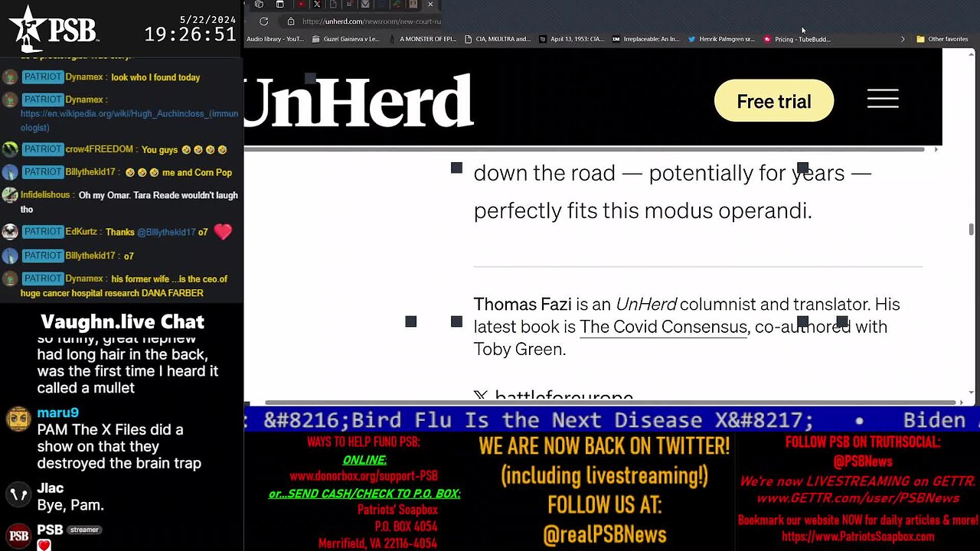Click Jlac's 'Bye, Pam.' message
This screenshot has height=551, width=980.
(x=70, y=505)
